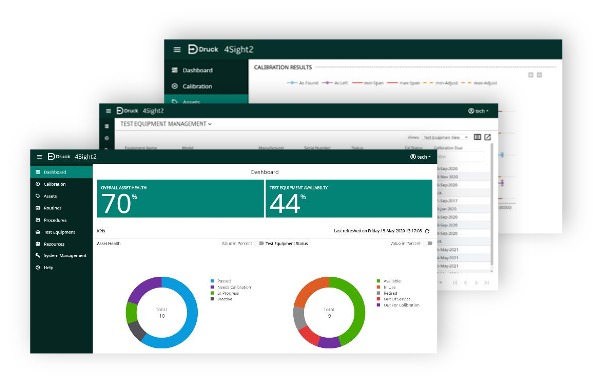
Task: Toggle As Found series in chart legend
Action: point(303,83)
